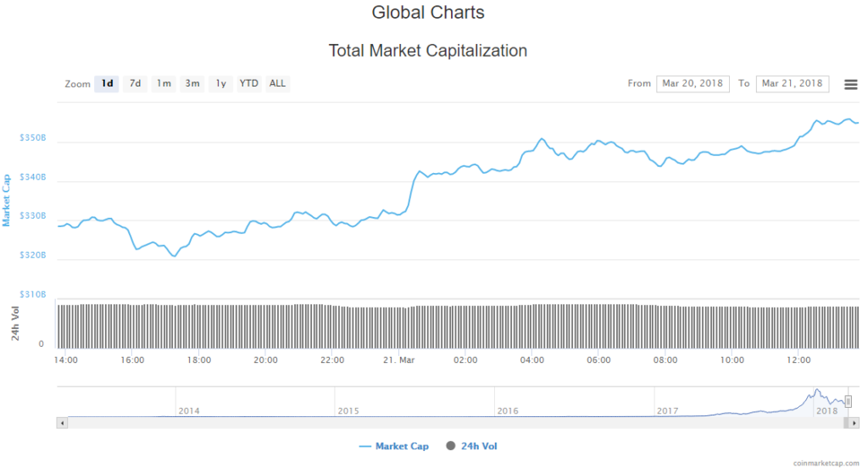Click the navigator scrollbar right arrow

pyautogui.click(x=854, y=422)
